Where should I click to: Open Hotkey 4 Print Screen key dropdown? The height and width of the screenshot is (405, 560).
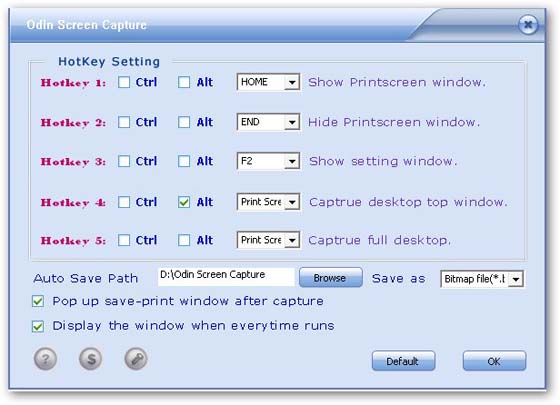(292, 202)
